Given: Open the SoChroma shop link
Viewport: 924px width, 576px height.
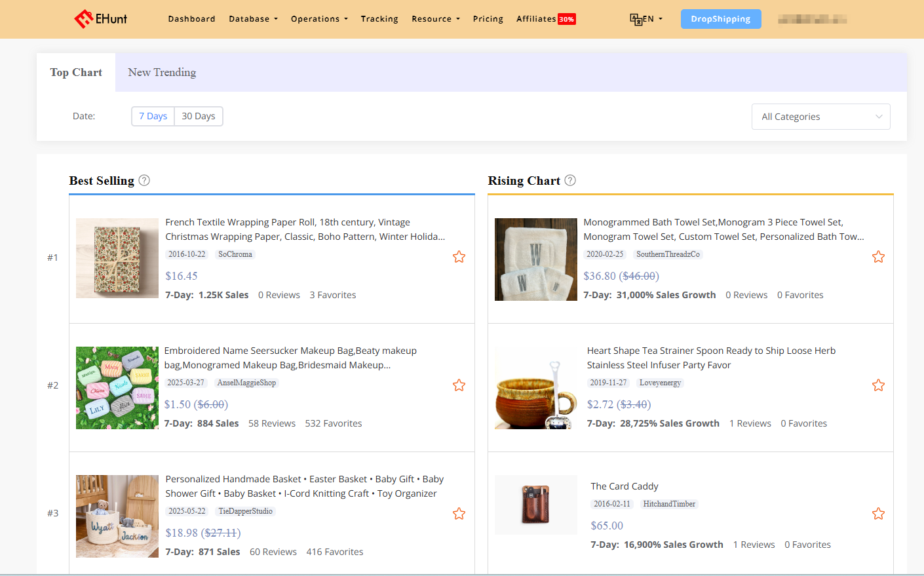Looking at the screenshot, I should [235, 254].
